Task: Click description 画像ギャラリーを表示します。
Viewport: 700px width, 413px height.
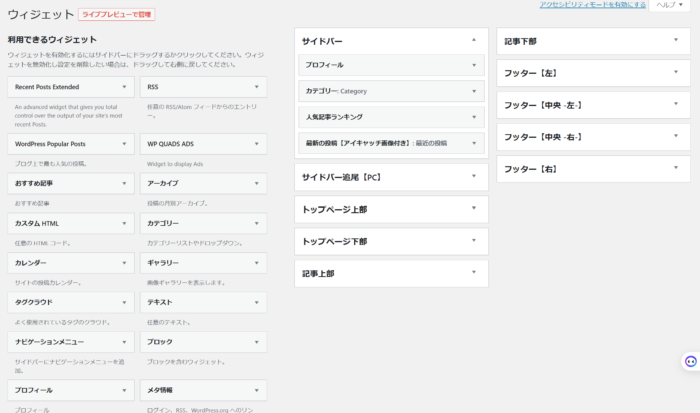Action: coord(187,283)
